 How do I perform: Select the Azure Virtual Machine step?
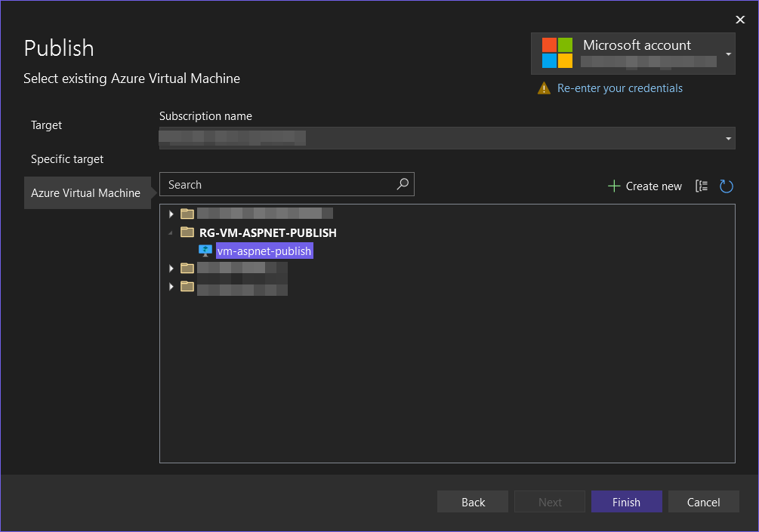(x=85, y=193)
